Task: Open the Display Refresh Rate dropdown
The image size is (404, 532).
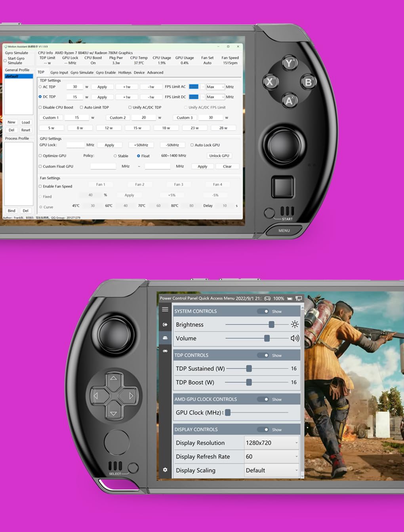Action: [272, 456]
